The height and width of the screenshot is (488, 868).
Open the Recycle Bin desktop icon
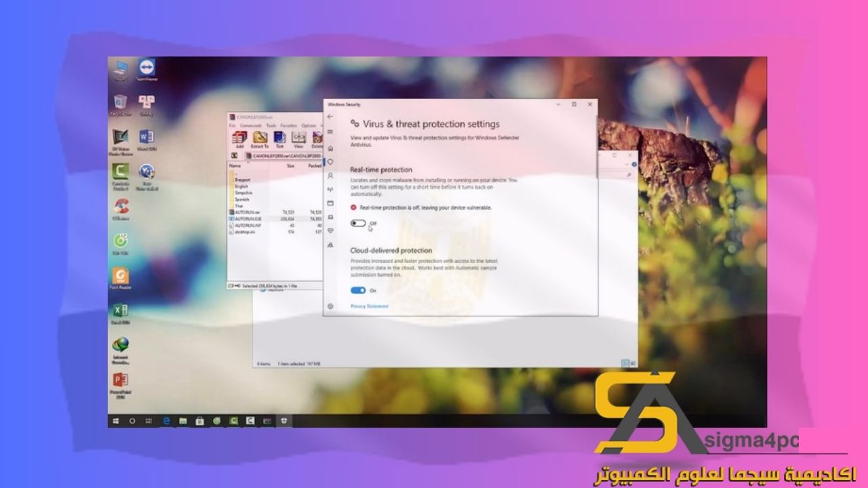pos(121,106)
